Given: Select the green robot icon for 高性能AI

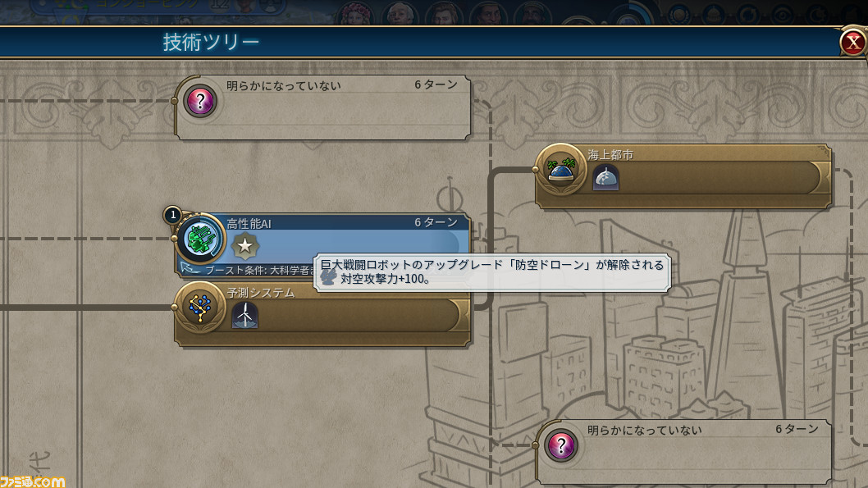Looking at the screenshot, I should point(200,239).
